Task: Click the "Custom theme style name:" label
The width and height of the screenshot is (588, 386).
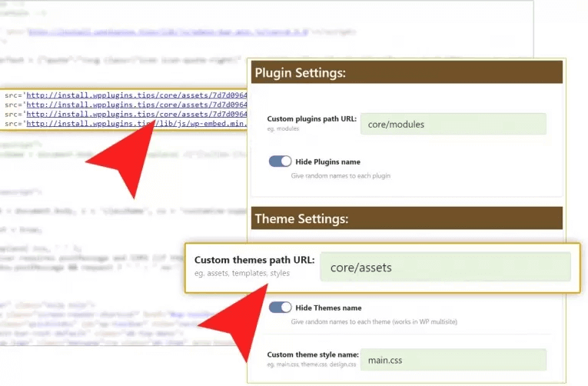Action: point(312,354)
